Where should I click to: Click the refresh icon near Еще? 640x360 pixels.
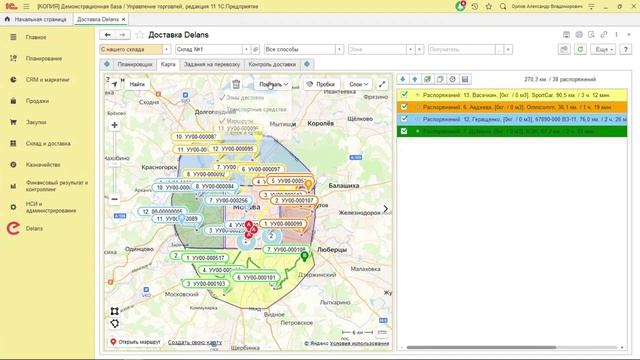pyautogui.click(x=580, y=49)
